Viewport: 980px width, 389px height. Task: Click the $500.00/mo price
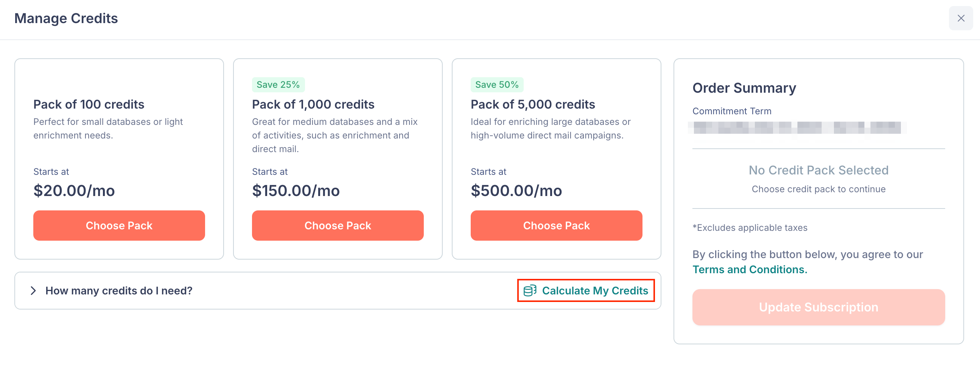516,191
